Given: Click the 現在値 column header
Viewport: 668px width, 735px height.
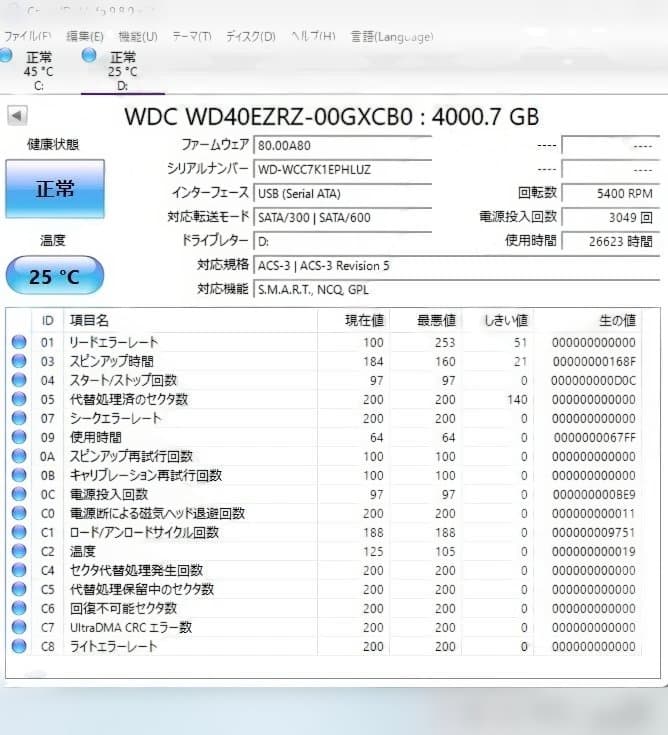Looking at the screenshot, I should pyautogui.click(x=354, y=321).
